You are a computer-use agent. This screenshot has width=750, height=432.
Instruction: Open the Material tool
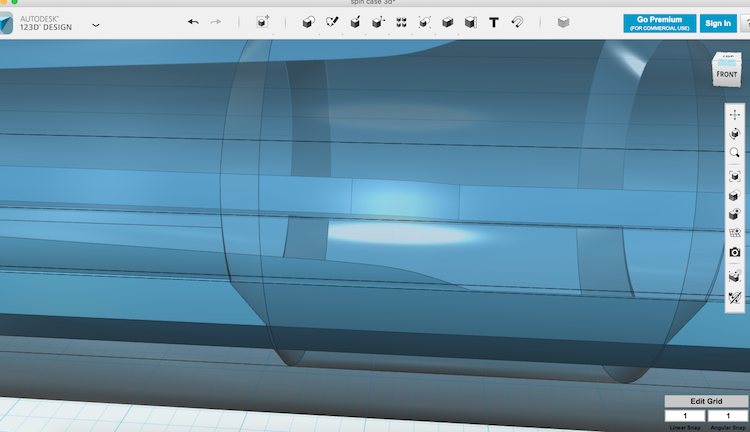point(563,22)
